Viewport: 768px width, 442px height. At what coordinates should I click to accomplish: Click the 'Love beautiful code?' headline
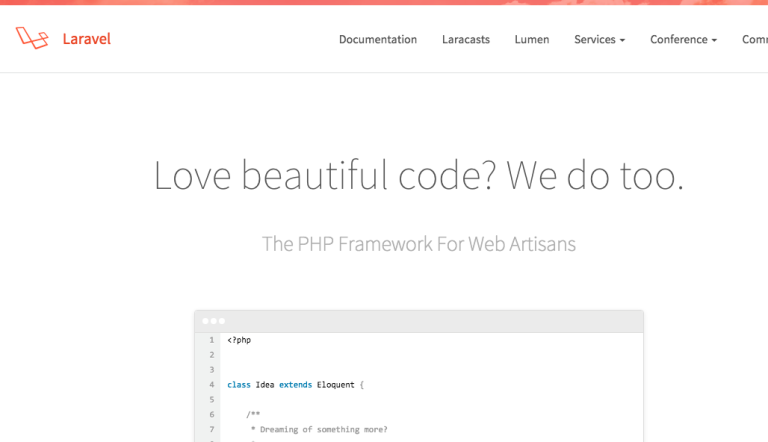(x=419, y=175)
